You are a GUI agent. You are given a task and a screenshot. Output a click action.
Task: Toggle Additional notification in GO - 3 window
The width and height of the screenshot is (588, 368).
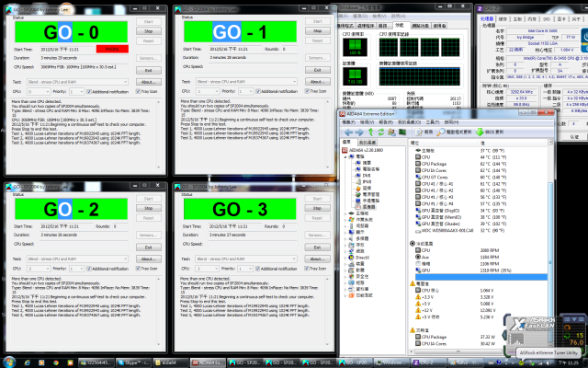(257, 269)
